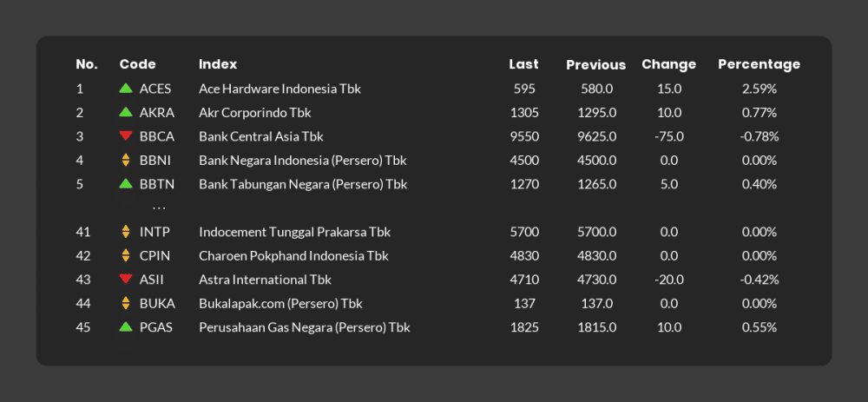868x402 pixels.
Task: Click the Change column header
Action: click(668, 64)
